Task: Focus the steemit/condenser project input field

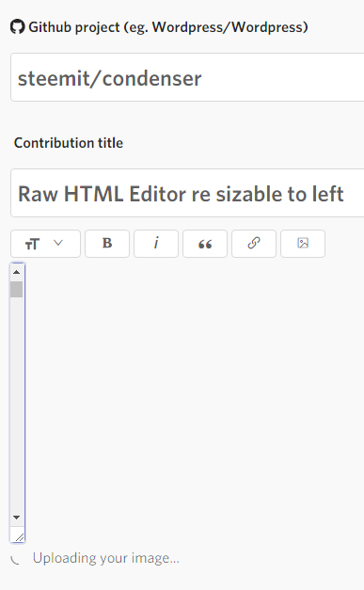Action: (x=187, y=77)
